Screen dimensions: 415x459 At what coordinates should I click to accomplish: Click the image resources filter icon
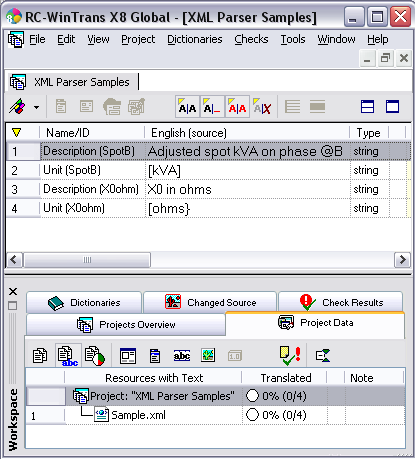[208, 355]
